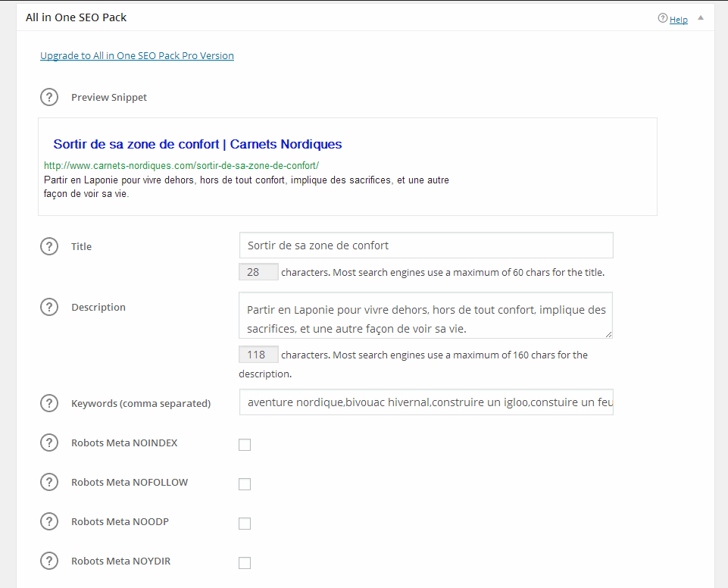Click help icon for Robots Meta NOODP
This screenshot has width=728, height=588.
point(49,521)
